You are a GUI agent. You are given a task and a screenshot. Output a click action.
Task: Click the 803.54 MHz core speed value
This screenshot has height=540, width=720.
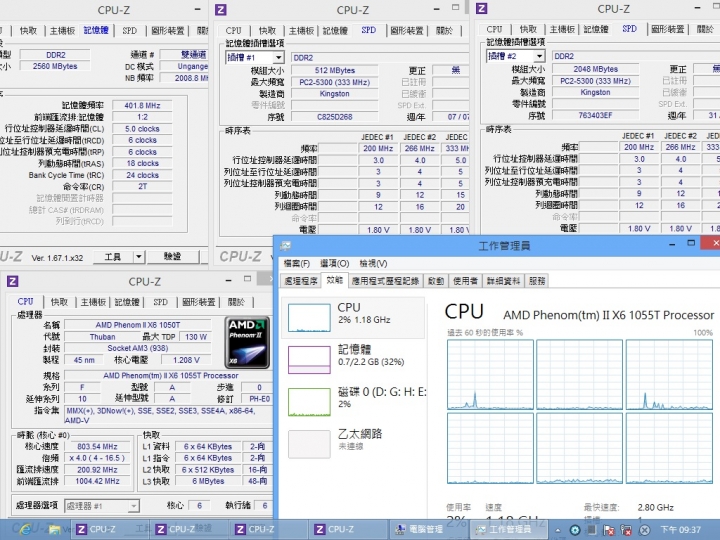tap(97, 446)
